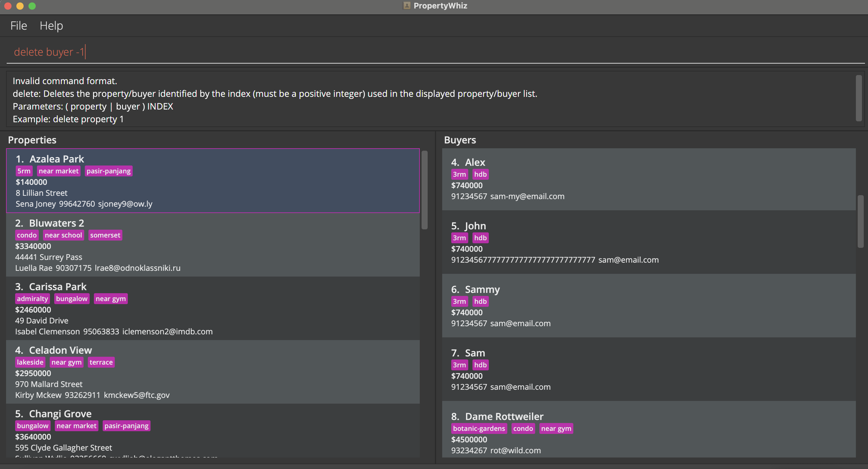
Task: Click the pasir-panjang tag on Azalea Park
Action: tap(108, 171)
